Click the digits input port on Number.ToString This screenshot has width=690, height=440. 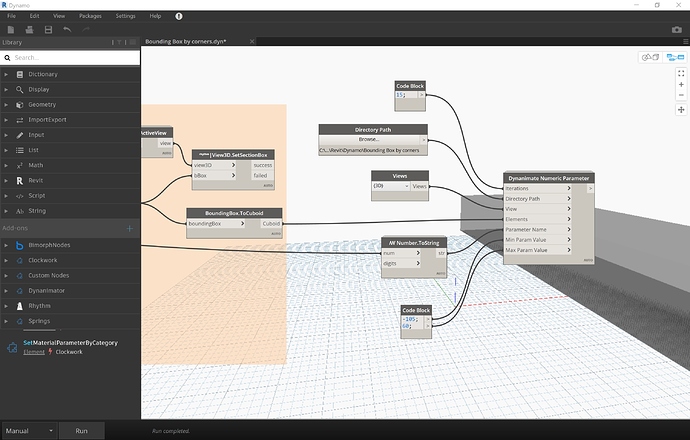point(401,264)
